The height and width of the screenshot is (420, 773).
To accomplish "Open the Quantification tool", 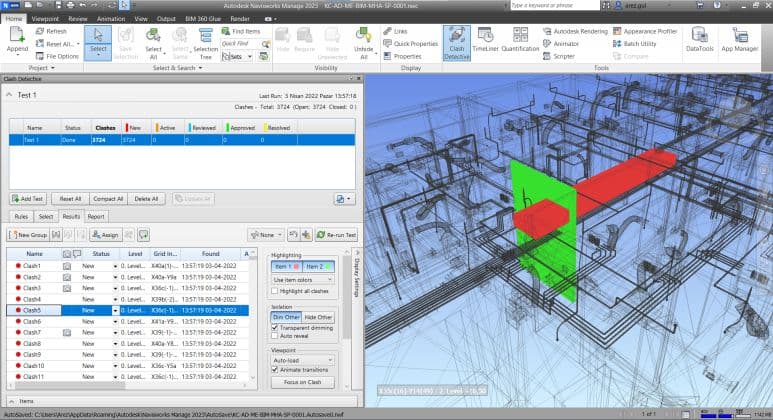I will [x=520, y=39].
